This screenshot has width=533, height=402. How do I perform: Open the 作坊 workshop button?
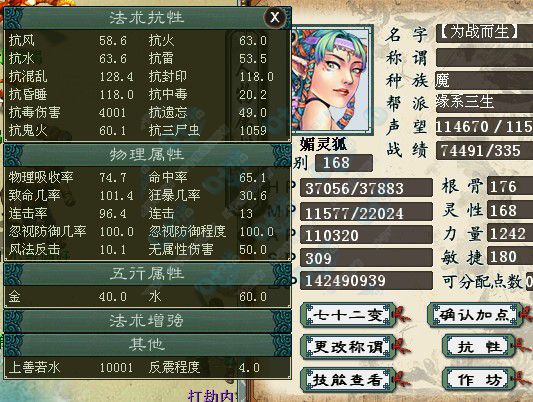click(479, 379)
